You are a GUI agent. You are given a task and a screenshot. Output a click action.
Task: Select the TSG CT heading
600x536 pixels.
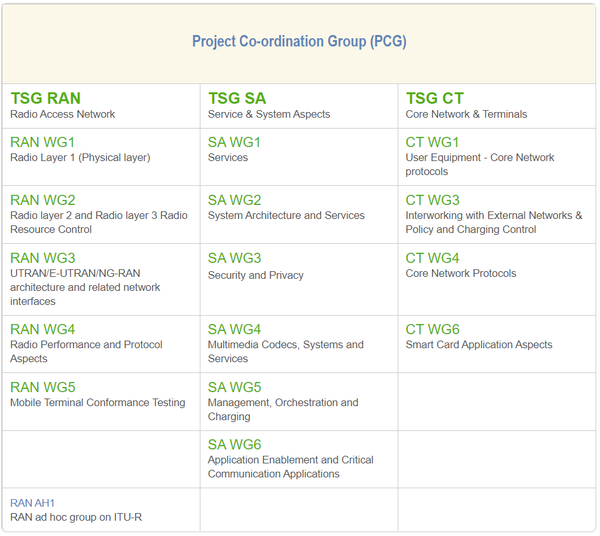coord(435,98)
